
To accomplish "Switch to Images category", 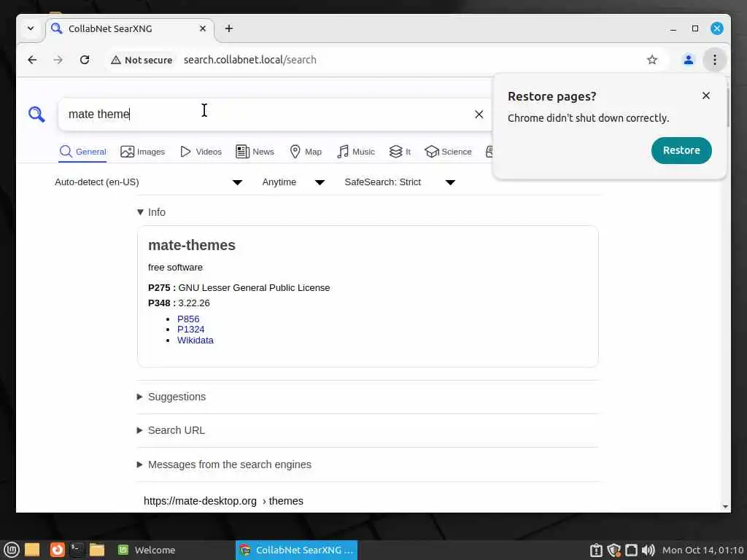I will (x=142, y=152).
